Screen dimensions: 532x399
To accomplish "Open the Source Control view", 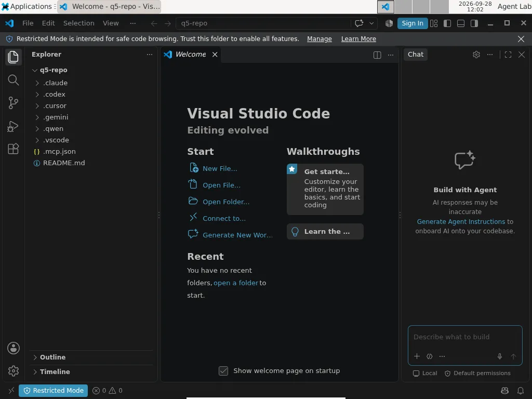I will 13,103.
